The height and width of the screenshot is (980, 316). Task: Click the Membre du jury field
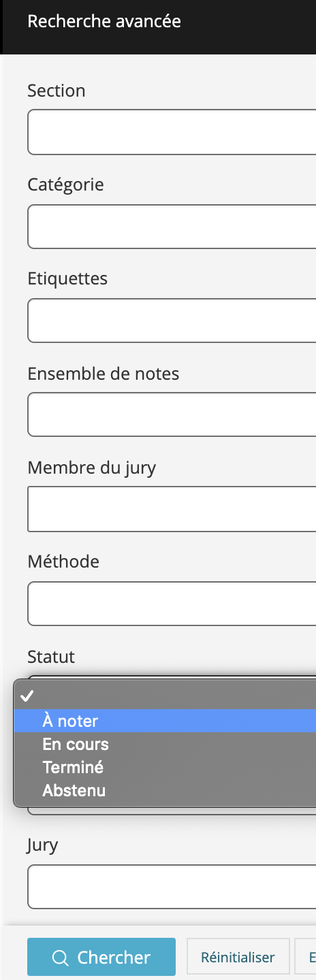point(172,509)
